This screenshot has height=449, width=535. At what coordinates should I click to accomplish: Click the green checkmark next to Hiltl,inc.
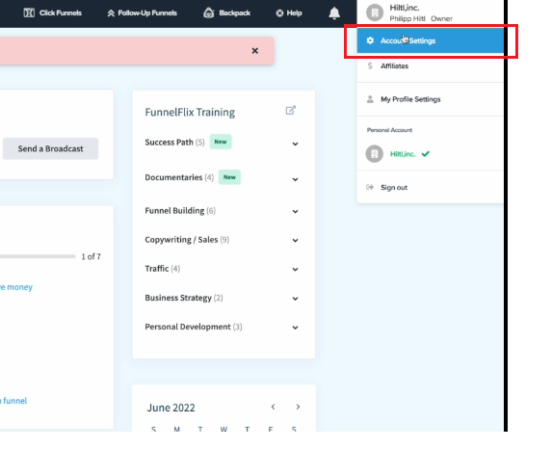pyautogui.click(x=425, y=154)
